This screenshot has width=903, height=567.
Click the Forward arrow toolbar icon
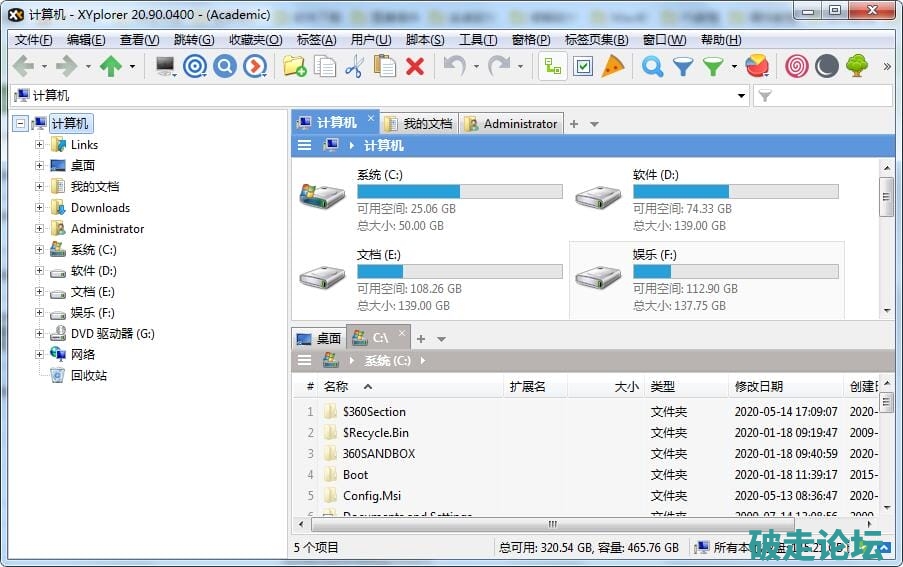tap(67, 66)
